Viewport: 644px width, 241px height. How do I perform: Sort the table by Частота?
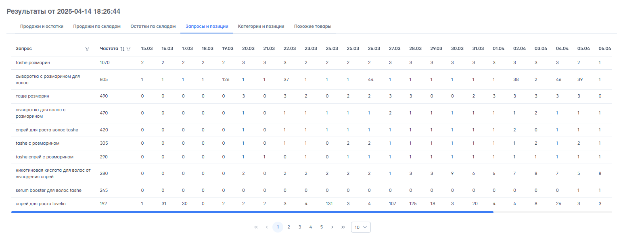(122, 49)
